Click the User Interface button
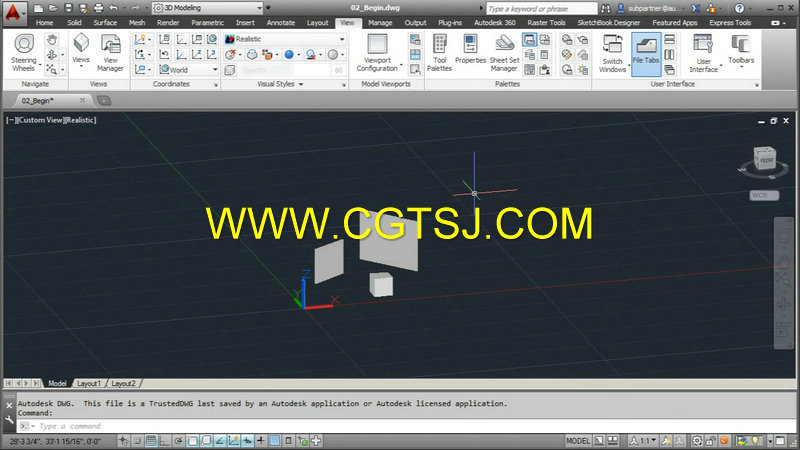Image resolution: width=800 pixels, height=450 pixels. (704, 53)
